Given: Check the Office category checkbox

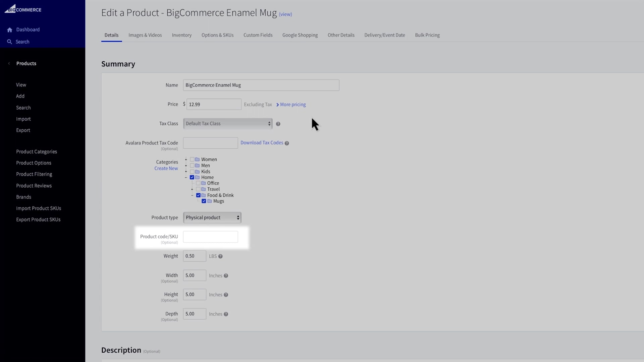Looking at the screenshot, I should 198,183.
